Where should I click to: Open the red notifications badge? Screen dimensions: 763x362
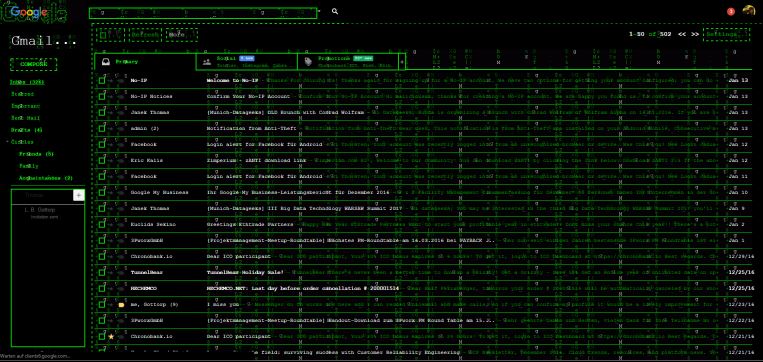tap(730, 12)
